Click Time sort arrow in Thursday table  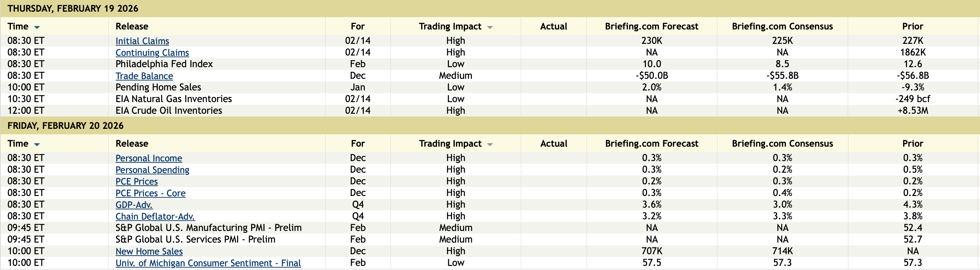tap(37, 27)
